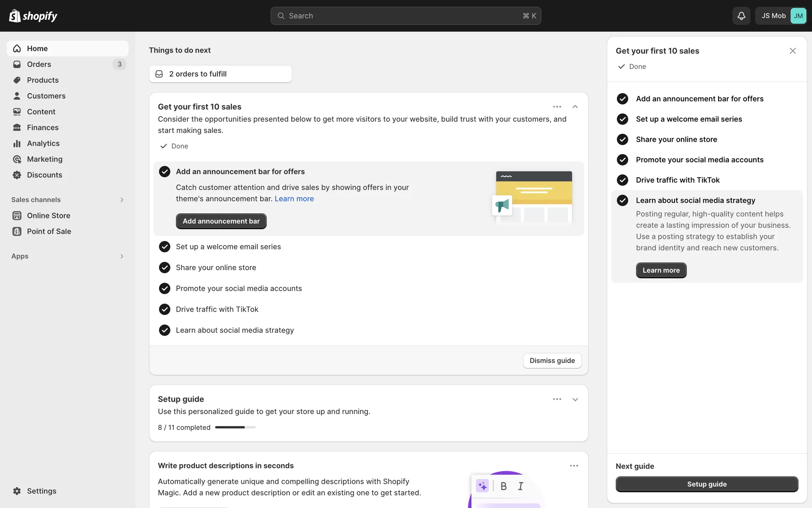Image resolution: width=812 pixels, height=508 pixels.
Task: Click the Shopify logo
Action: (33, 16)
